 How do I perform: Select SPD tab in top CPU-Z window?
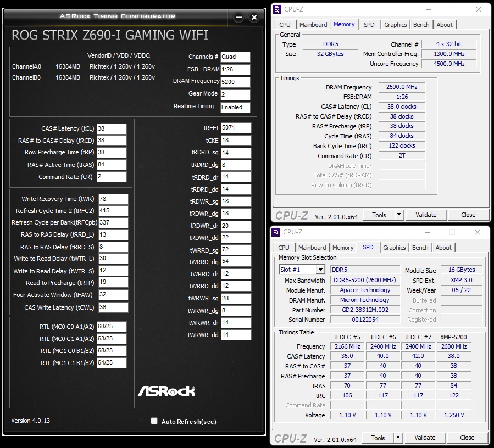pos(369,25)
